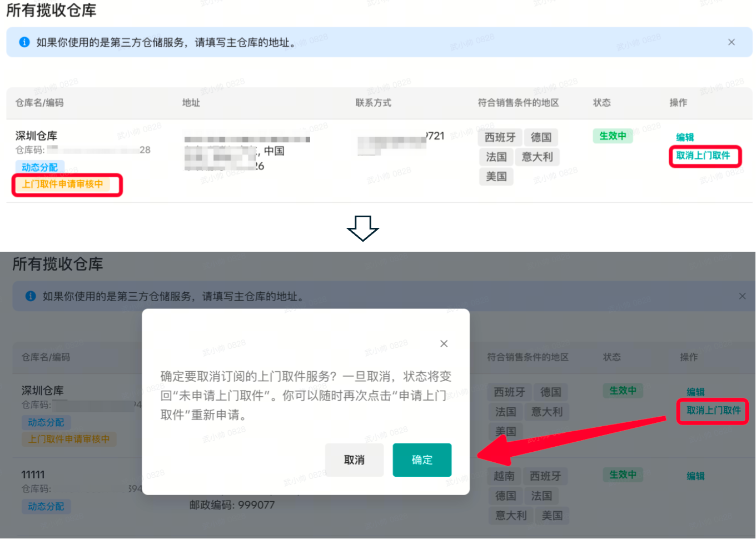Click the 美国 tag in the upper table

click(x=496, y=177)
